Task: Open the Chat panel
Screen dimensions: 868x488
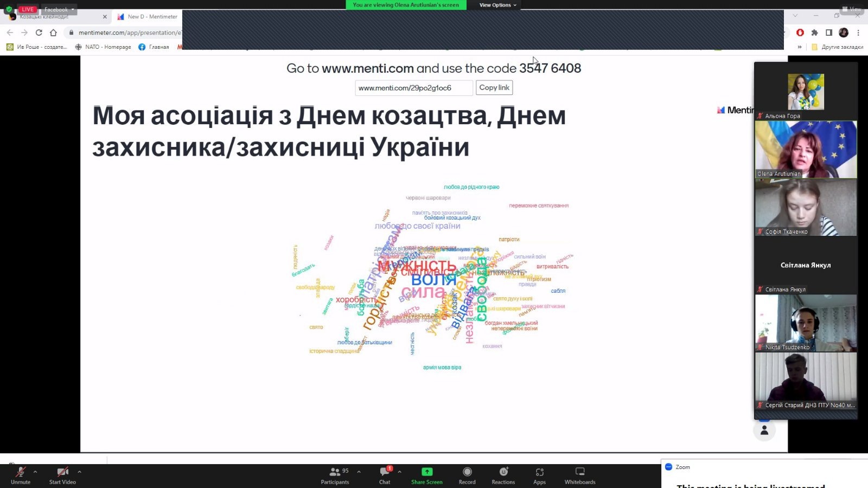Action: click(x=385, y=475)
